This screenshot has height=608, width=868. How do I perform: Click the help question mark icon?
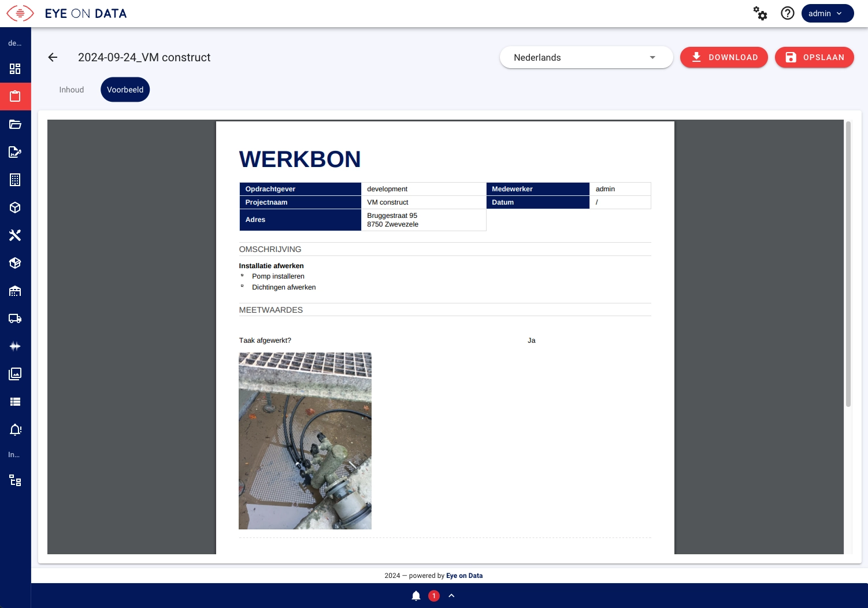click(x=787, y=13)
